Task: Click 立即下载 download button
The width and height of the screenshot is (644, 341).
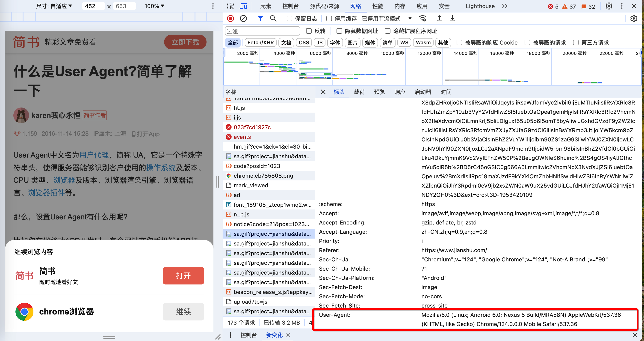Action: point(185,42)
